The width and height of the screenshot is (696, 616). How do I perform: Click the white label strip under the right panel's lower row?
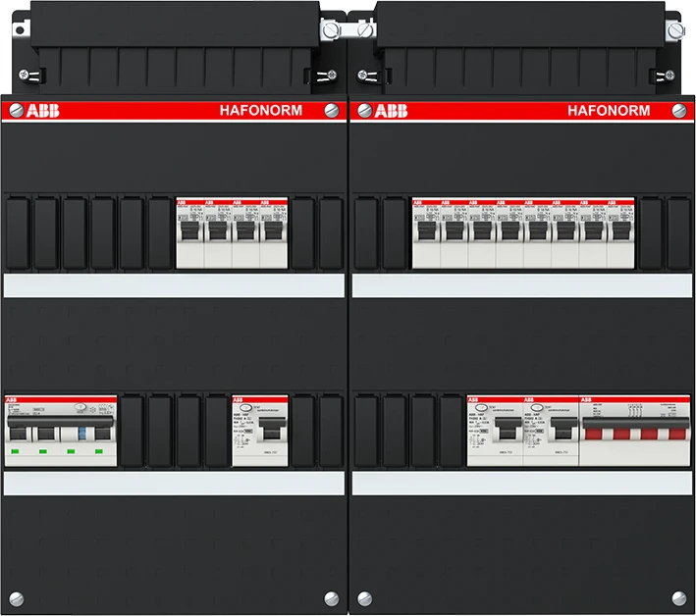coord(522,483)
